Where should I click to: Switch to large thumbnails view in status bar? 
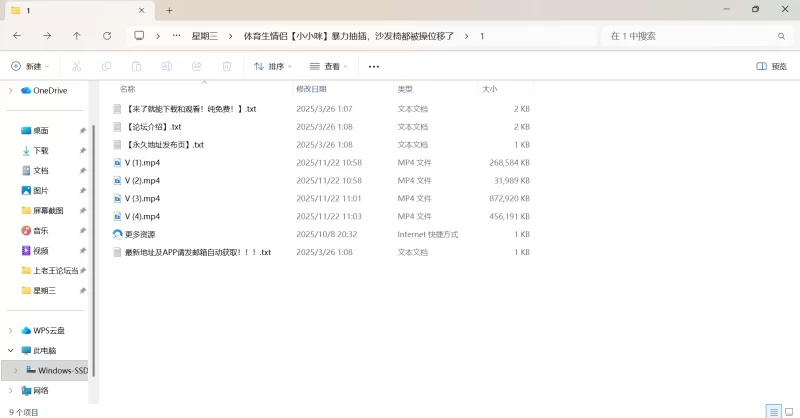point(789,411)
